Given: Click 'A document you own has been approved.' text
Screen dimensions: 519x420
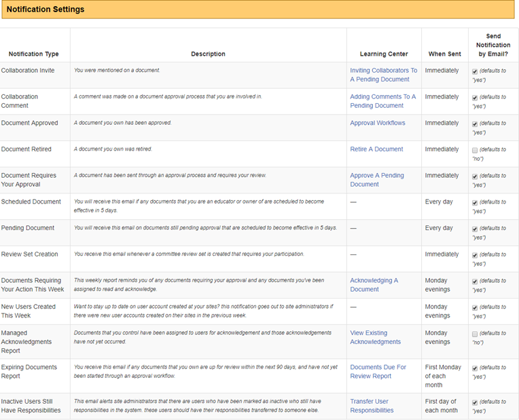Looking at the screenshot, I should click(122, 123).
